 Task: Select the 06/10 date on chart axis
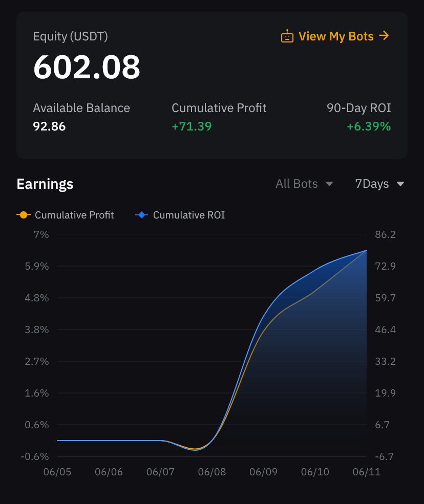[315, 472]
